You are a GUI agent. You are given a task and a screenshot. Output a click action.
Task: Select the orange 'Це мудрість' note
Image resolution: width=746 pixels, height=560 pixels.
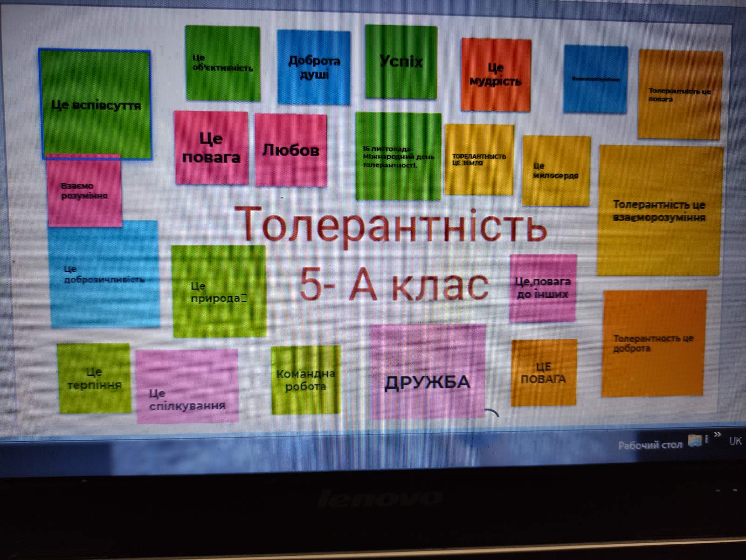[496, 75]
